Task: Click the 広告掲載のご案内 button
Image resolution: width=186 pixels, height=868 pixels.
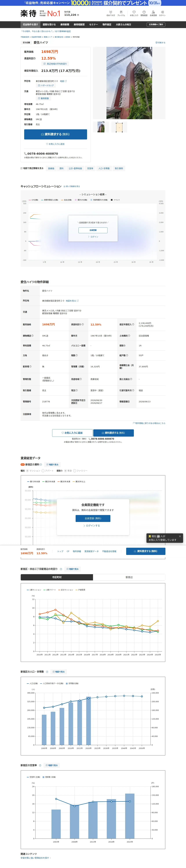Action: [x=156, y=25]
